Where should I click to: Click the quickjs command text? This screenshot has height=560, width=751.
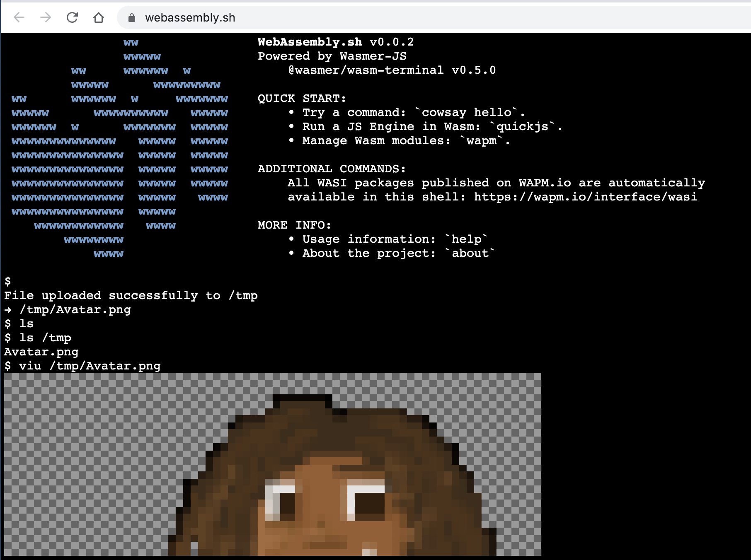(524, 126)
